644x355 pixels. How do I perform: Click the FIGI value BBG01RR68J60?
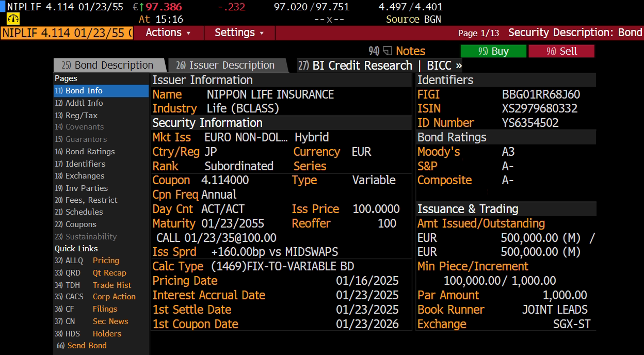pyautogui.click(x=541, y=94)
